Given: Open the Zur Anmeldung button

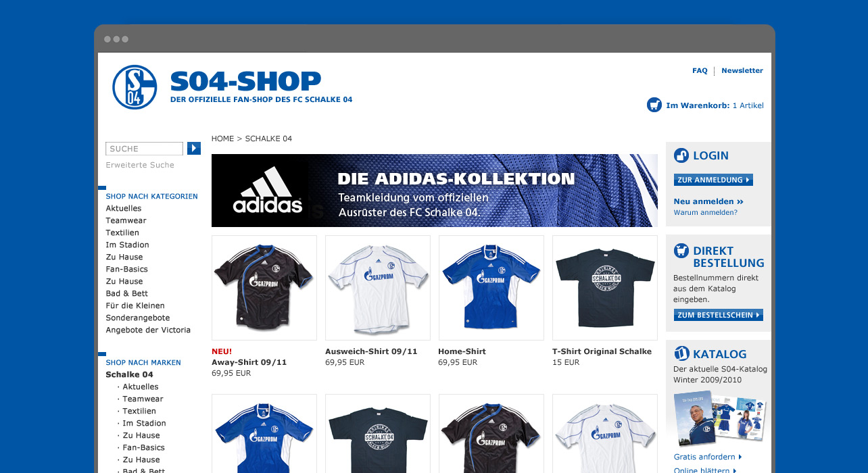Looking at the screenshot, I should (713, 180).
